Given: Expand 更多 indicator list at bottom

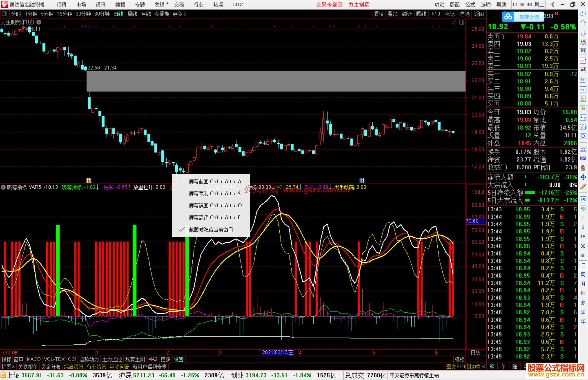Looking at the screenshot, I should [x=165, y=359].
